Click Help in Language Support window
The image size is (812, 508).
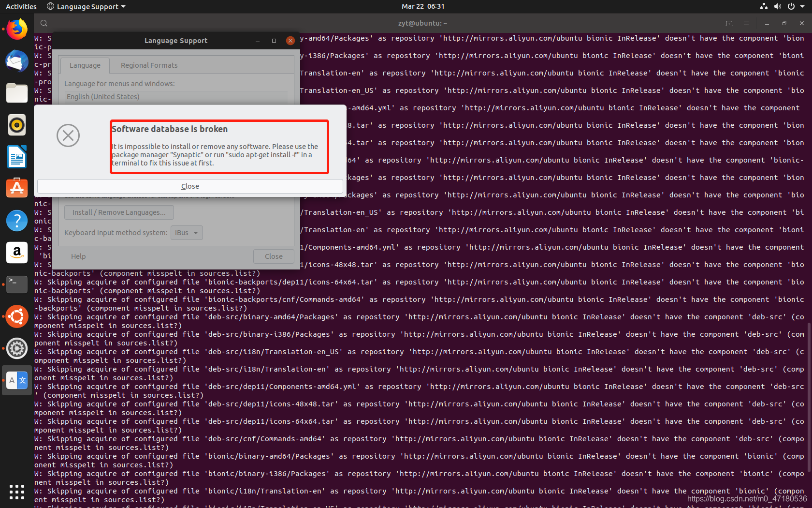[x=78, y=256]
